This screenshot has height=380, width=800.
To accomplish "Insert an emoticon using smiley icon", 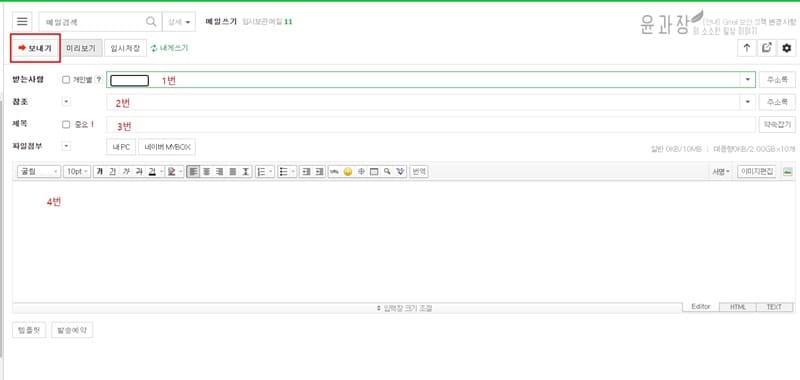I will 348,172.
